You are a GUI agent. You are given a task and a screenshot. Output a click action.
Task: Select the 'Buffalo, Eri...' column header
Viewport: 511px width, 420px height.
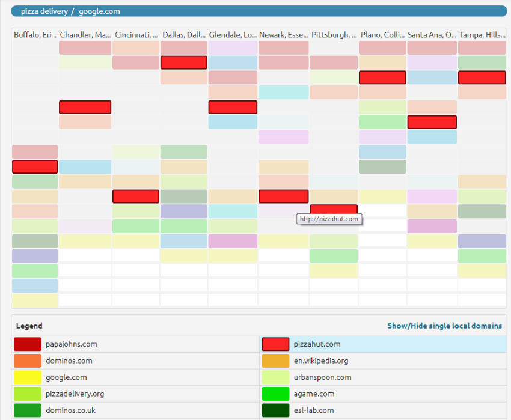click(35, 35)
